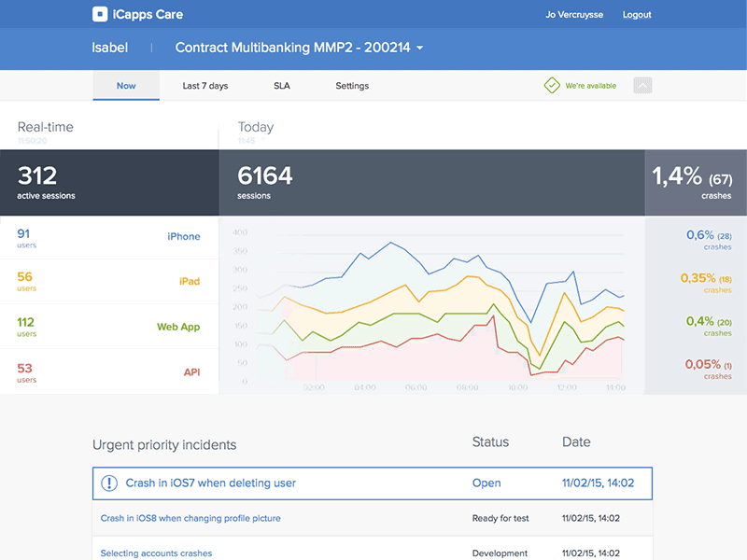Switch to the Last 7 days tab

204,85
